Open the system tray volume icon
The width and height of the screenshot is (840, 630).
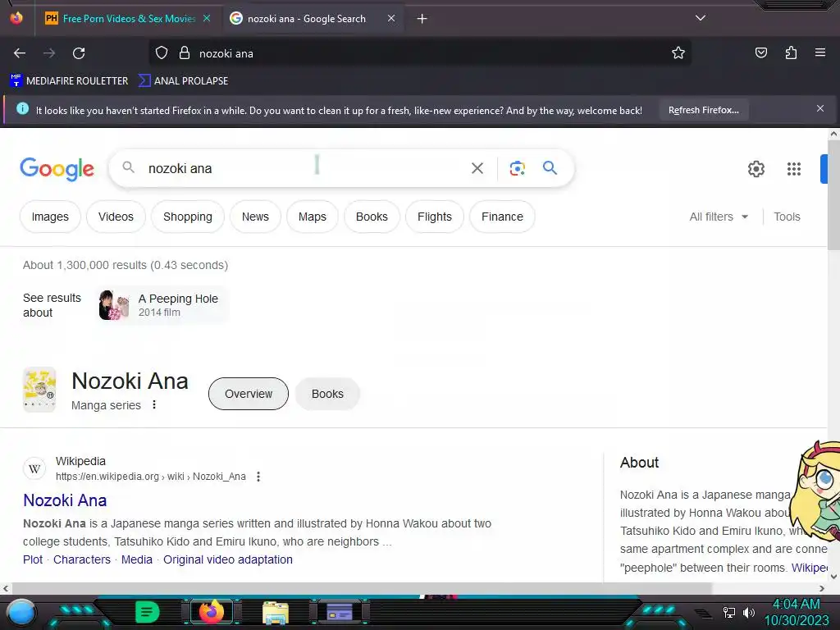(748, 612)
